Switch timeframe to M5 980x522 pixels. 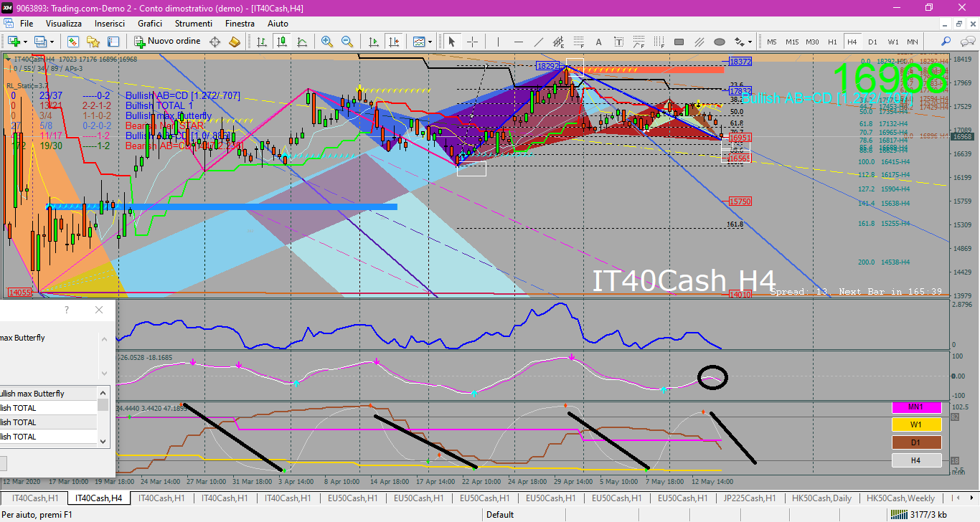(772, 42)
